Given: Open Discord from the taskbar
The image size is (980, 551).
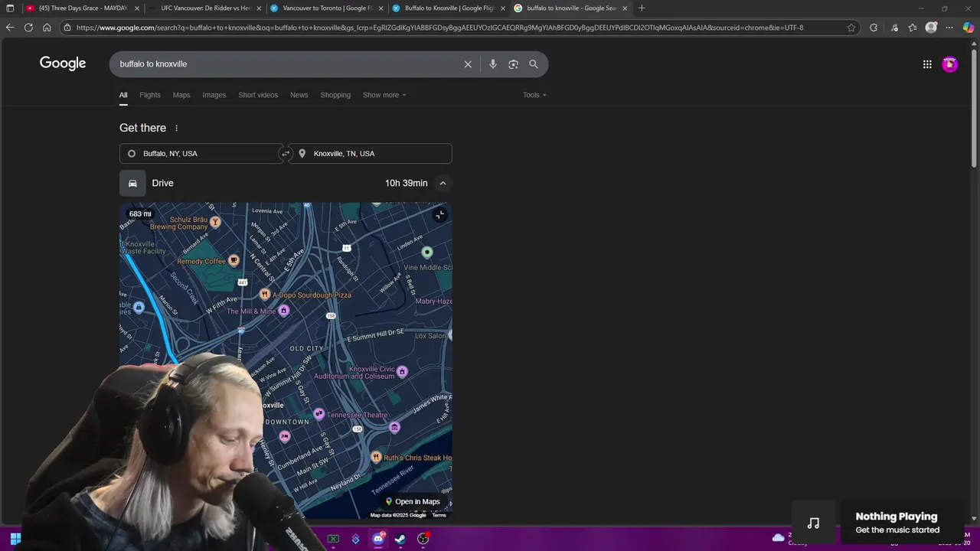Looking at the screenshot, I should [x=378, y=539].
